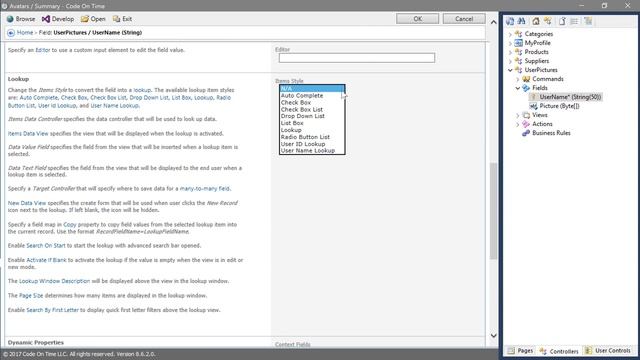640x360 pixels.
Task: Expand the Suppliers tree node
Action: click(x=510, y=61)
